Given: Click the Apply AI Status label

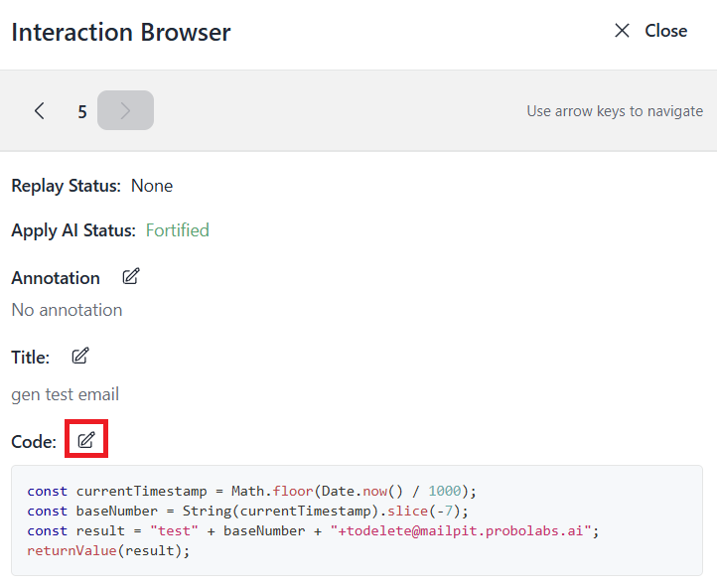Looking at the screenshot, I should [x=72, y=230].
